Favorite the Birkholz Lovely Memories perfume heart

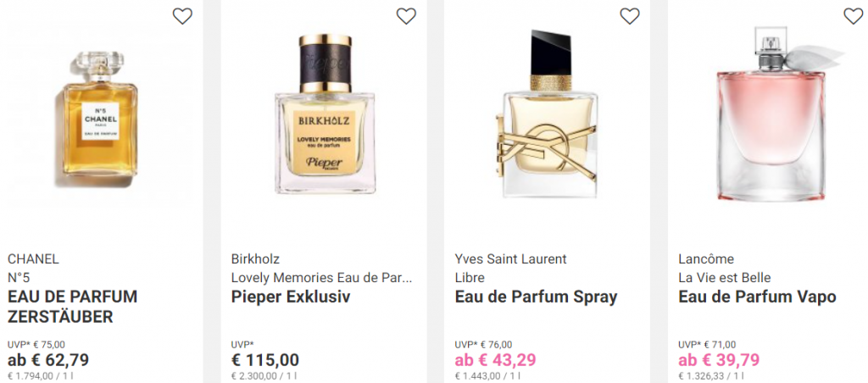[x=406, y=16]
